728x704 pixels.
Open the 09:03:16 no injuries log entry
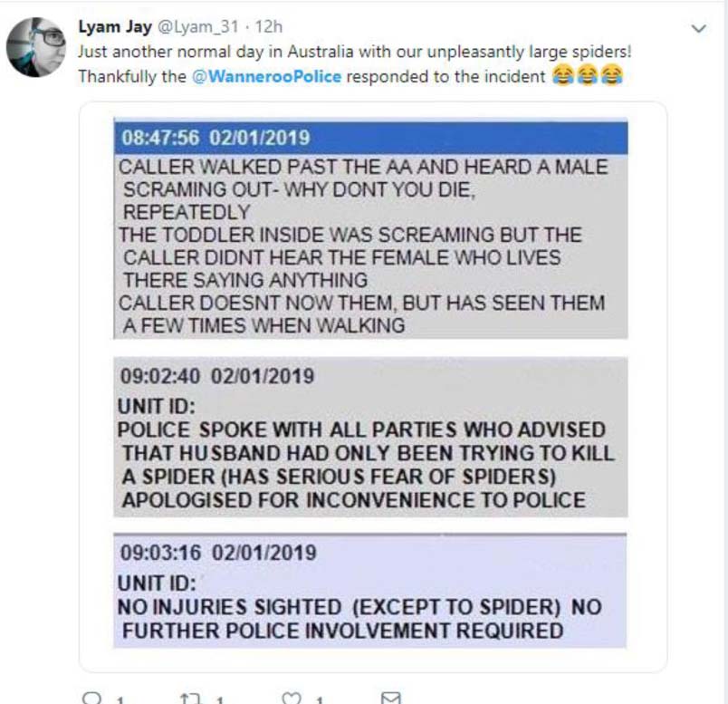pos(370,590)
